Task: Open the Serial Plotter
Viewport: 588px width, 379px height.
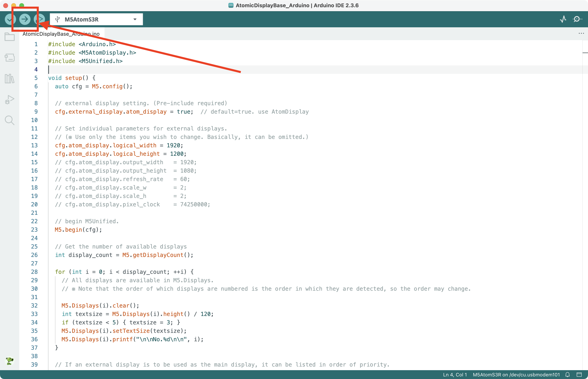Action: tap(563, 19)
